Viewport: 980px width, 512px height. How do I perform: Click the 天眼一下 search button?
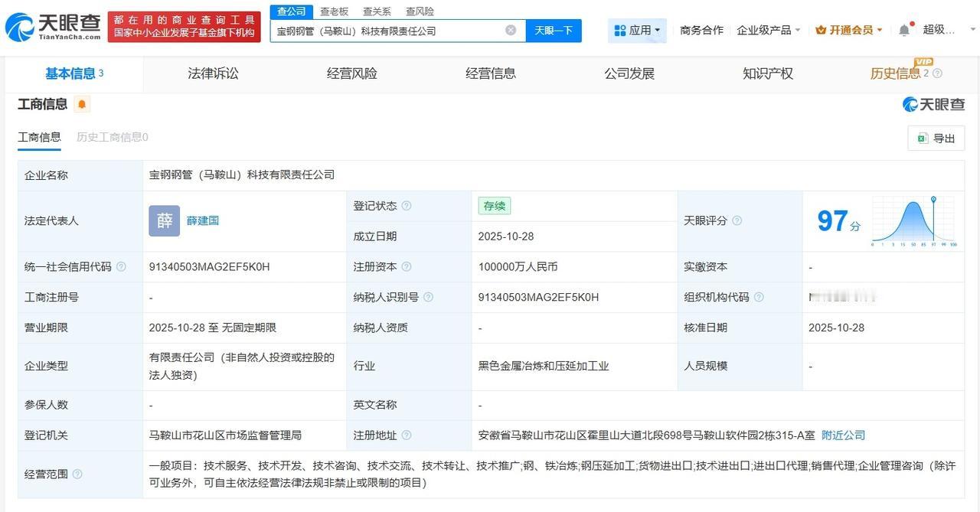pos(554,31)
